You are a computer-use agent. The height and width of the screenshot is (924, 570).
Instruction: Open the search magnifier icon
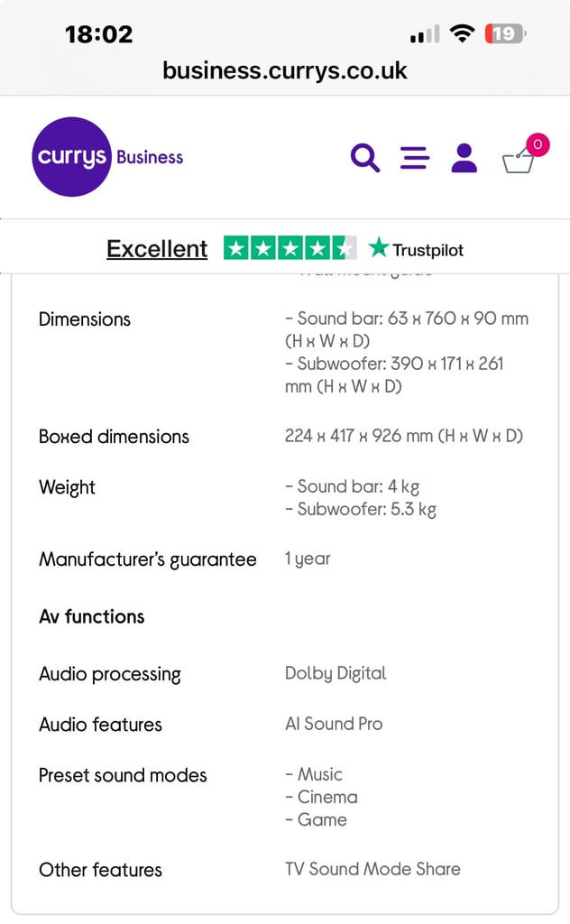[x=365, y=157]
